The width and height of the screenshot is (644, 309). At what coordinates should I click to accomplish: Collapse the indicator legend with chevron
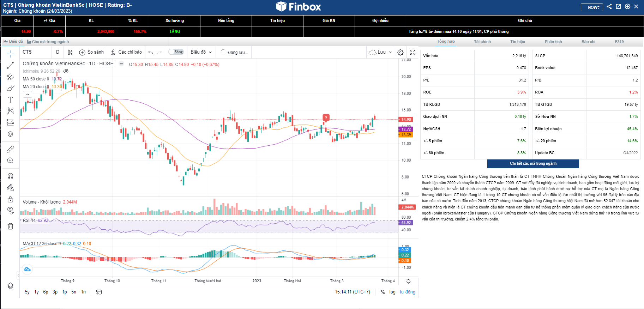click(x=28, y=94)
